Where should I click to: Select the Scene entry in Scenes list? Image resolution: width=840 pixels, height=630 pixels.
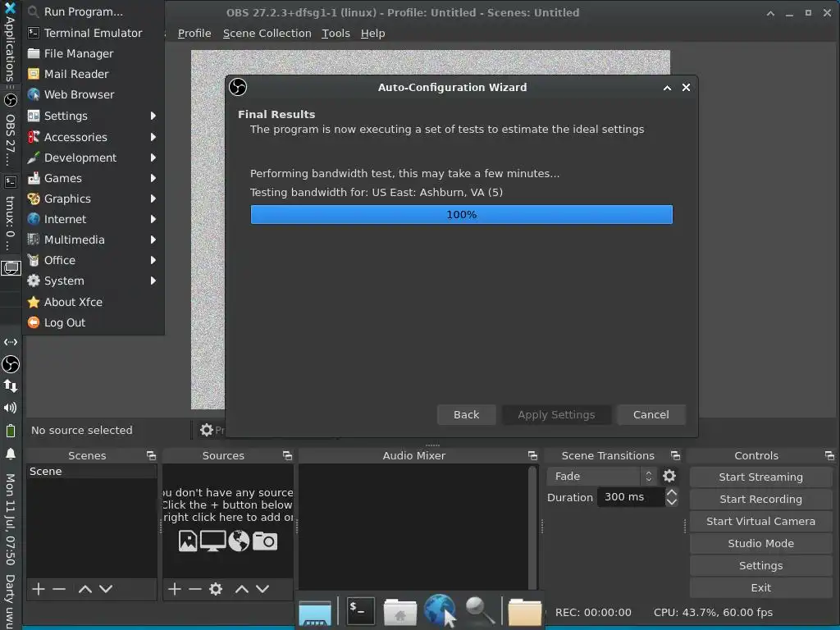[x=91, y=472]
